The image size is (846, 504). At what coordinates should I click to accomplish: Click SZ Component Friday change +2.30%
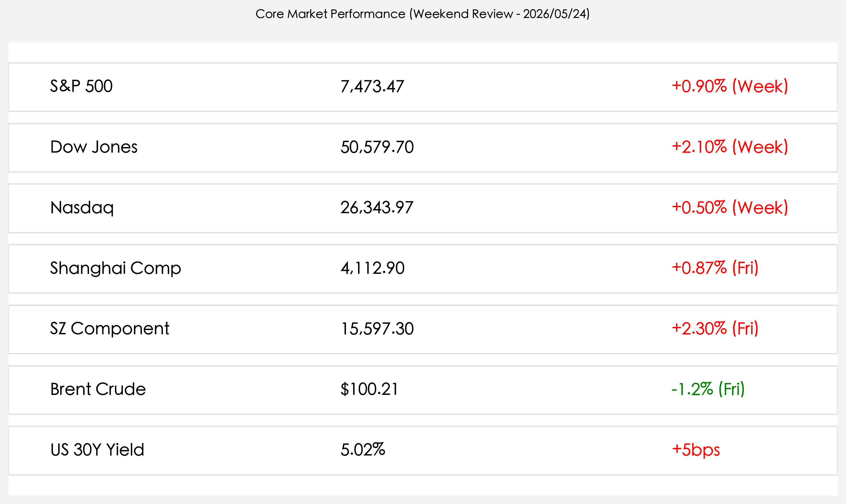pyautogui.click(x=715, y=329)
